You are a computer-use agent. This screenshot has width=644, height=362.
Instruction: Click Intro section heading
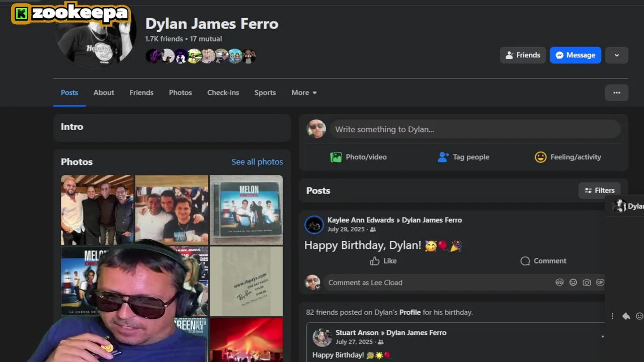[x=72, y=127]
